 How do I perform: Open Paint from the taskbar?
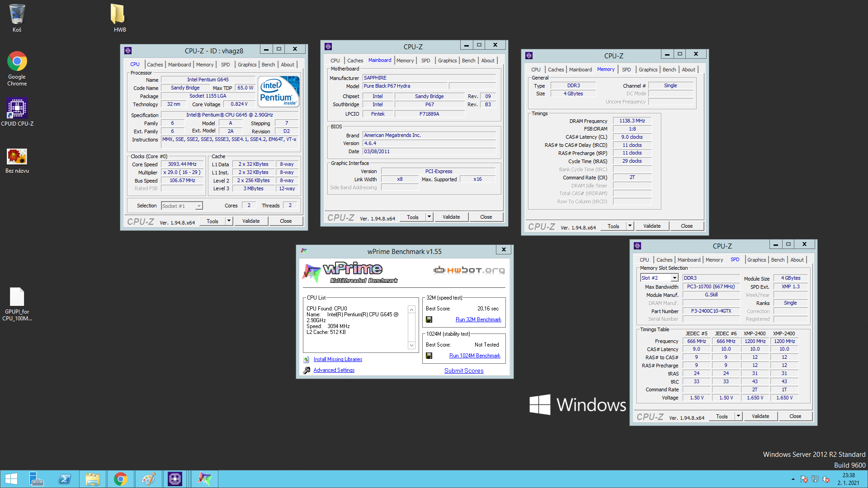click(148, 479)
